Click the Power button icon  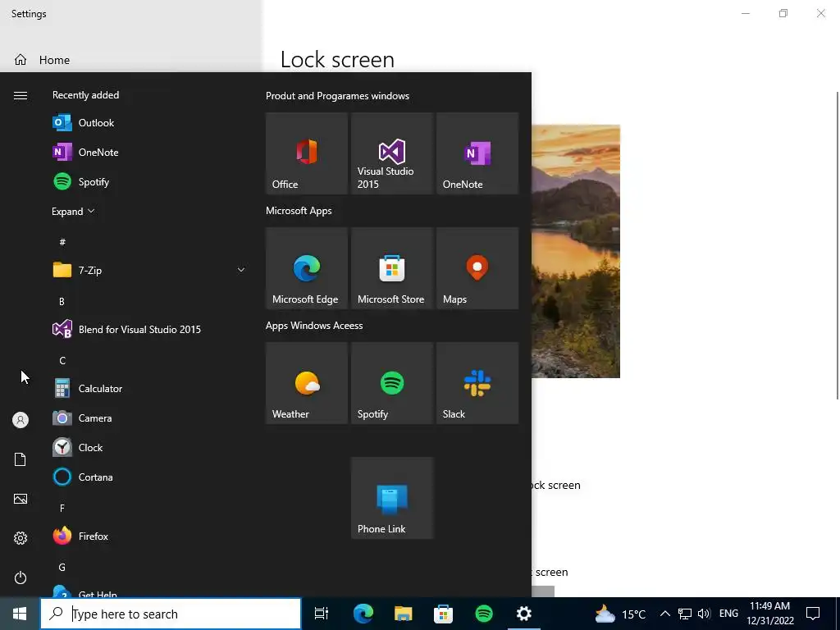point(21,577)
